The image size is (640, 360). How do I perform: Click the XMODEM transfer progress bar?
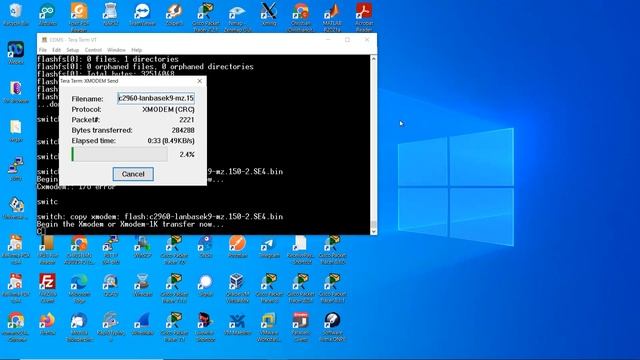[x=120, y=154]
